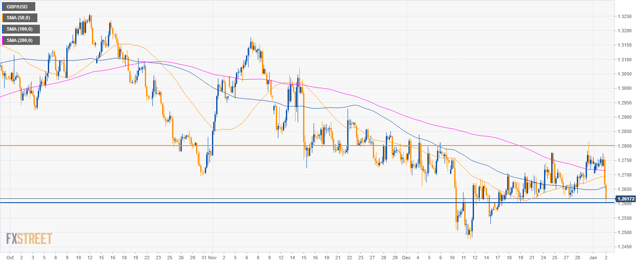Click the Dec label on time axis
644x263 pixels.
point(406,256)
